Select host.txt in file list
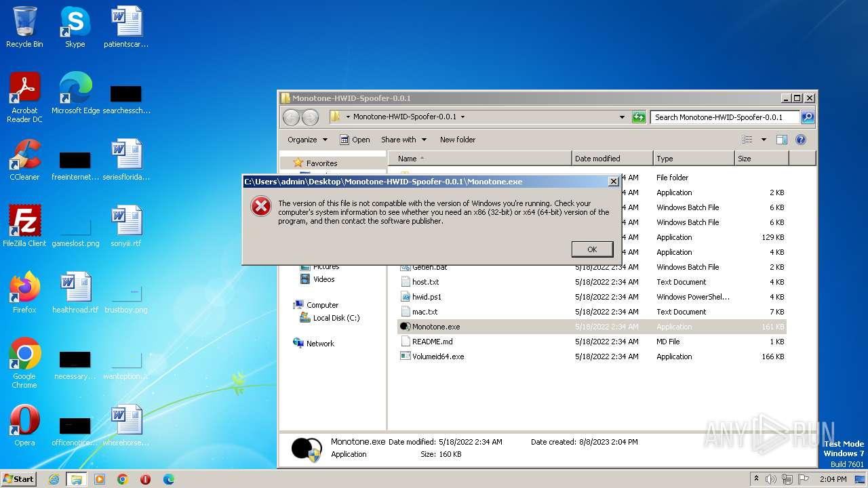 pyautogui.click(x=592, y=282)
